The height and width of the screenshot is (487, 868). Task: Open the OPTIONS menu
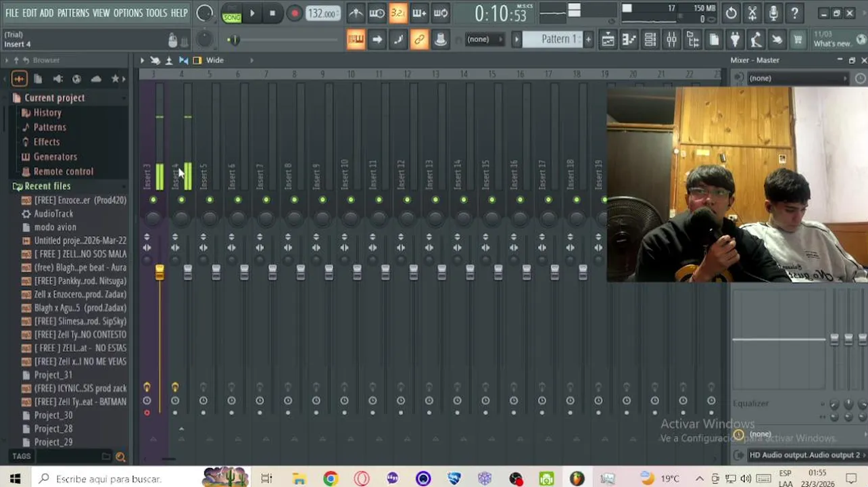click(x=128, y=13)
